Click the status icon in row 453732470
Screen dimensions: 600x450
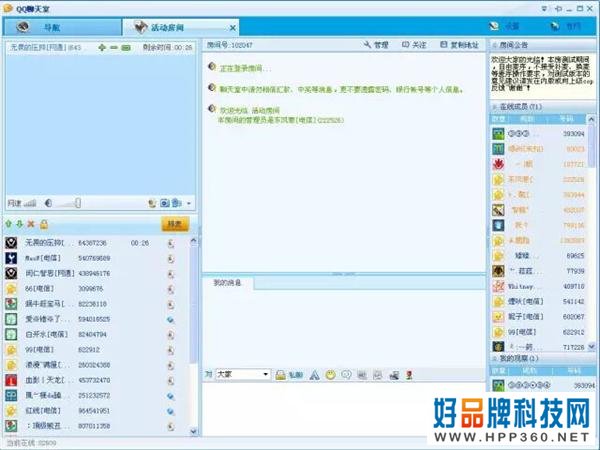[171, 380]
